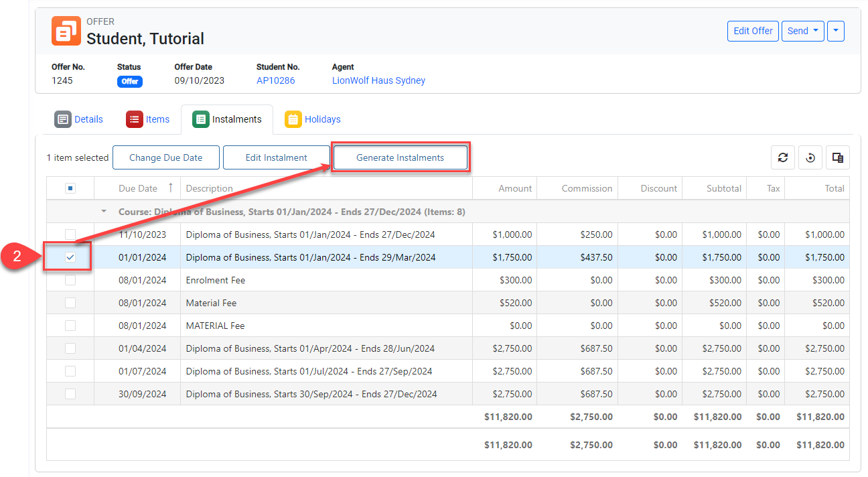The height and width of the screenshot is (477, 868).
Task: Open the column chooser icon
Action: click(x=837, y=157)
